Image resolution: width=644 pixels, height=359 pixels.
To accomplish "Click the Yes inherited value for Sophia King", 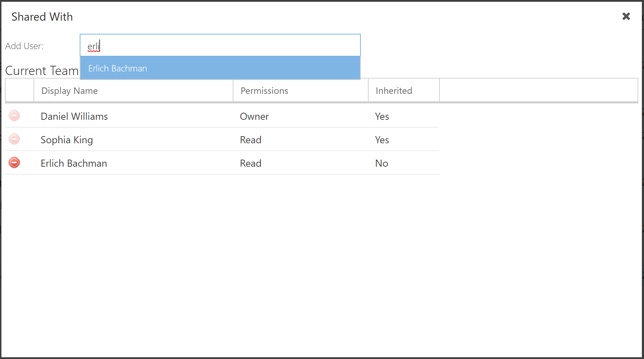I will [x=382, y=140].
